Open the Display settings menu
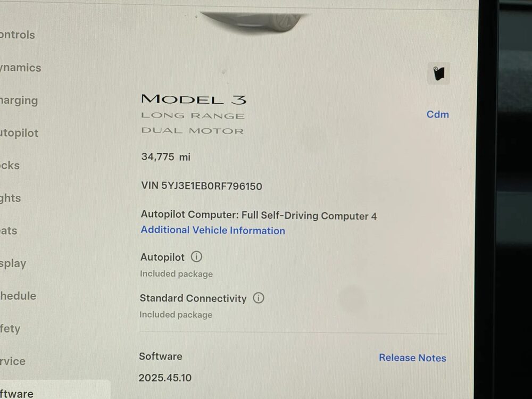 click(13, 264)
